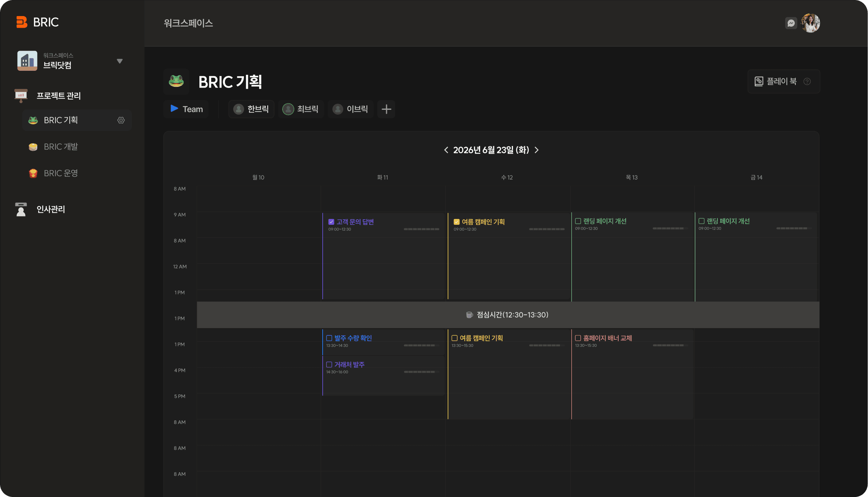The height and width of the screenshot is (497, 868).
Task: Click the 이브릭 avatar icon
Action: click(338, 109)
